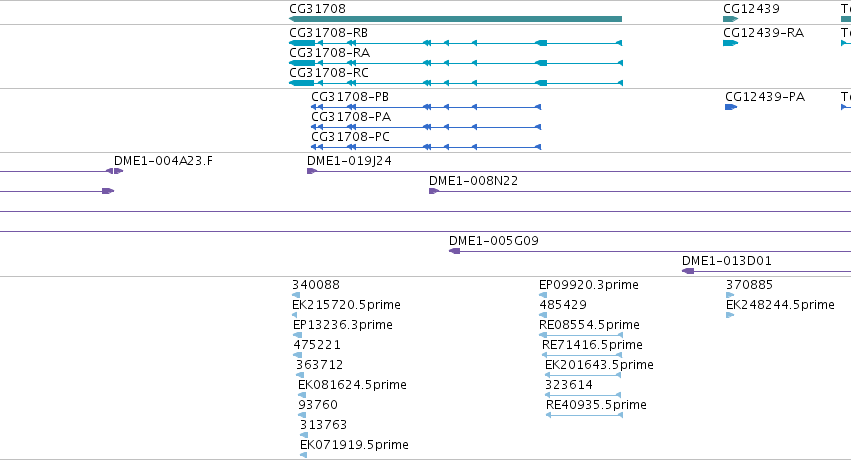Open the CG12439-RA transcript label
Screen dimensions: 851x460
coord(763,33)
